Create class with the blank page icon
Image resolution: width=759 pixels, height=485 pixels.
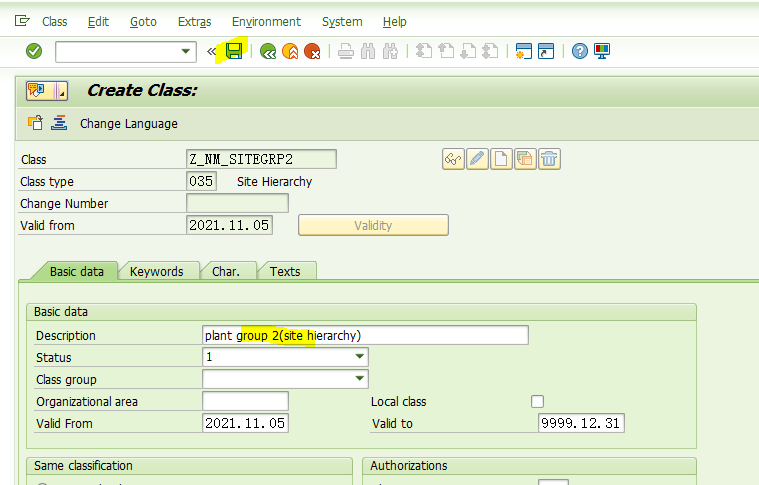(x=501, y=159)
